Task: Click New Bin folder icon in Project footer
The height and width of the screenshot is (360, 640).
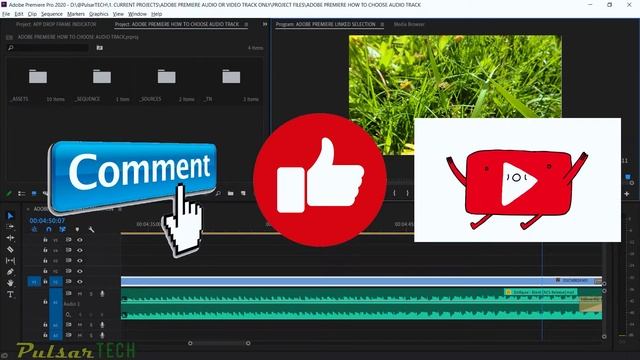Action: tap(231, 193)
